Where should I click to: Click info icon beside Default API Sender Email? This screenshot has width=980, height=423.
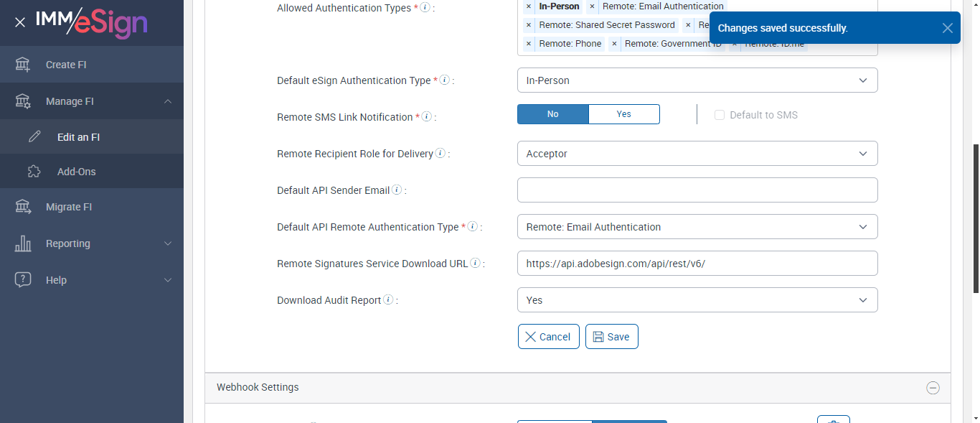397,190
